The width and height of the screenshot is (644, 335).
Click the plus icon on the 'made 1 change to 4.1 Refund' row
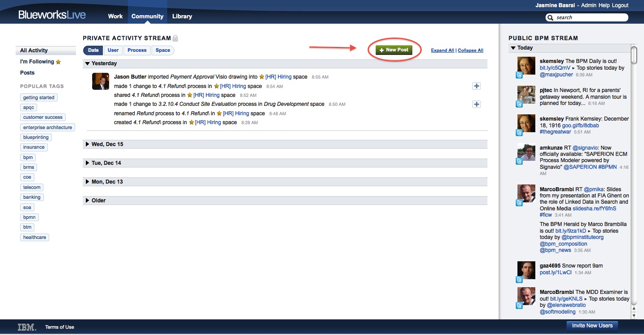[476, 86]
